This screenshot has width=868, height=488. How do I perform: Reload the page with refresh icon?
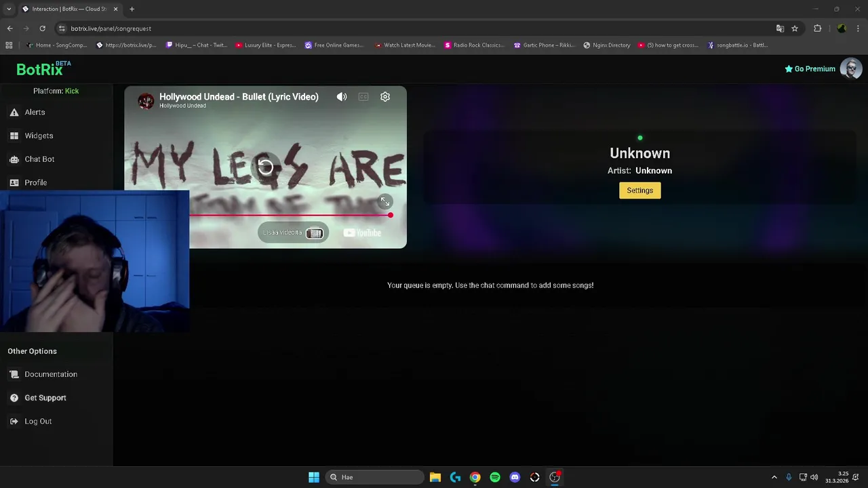[42, 28]
